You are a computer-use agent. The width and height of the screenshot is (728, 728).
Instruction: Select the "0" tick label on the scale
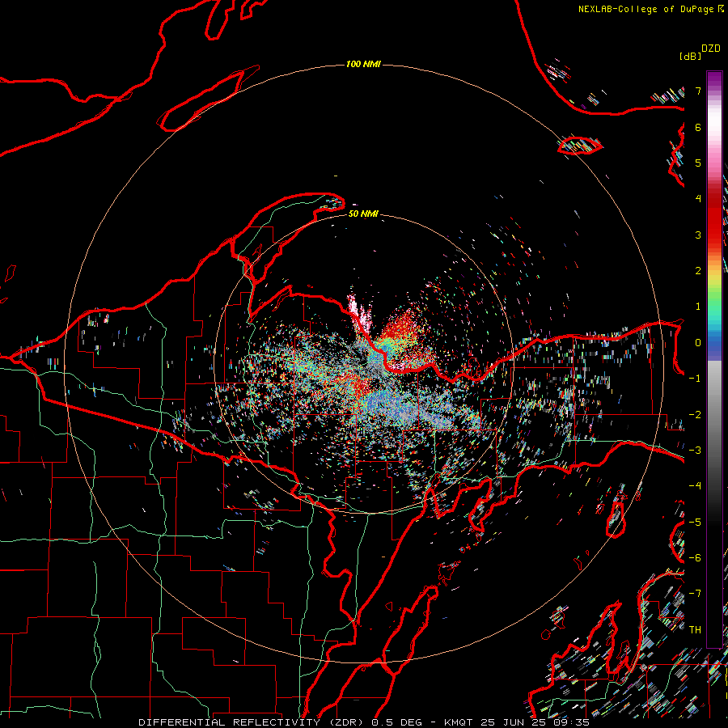[698, 343]
